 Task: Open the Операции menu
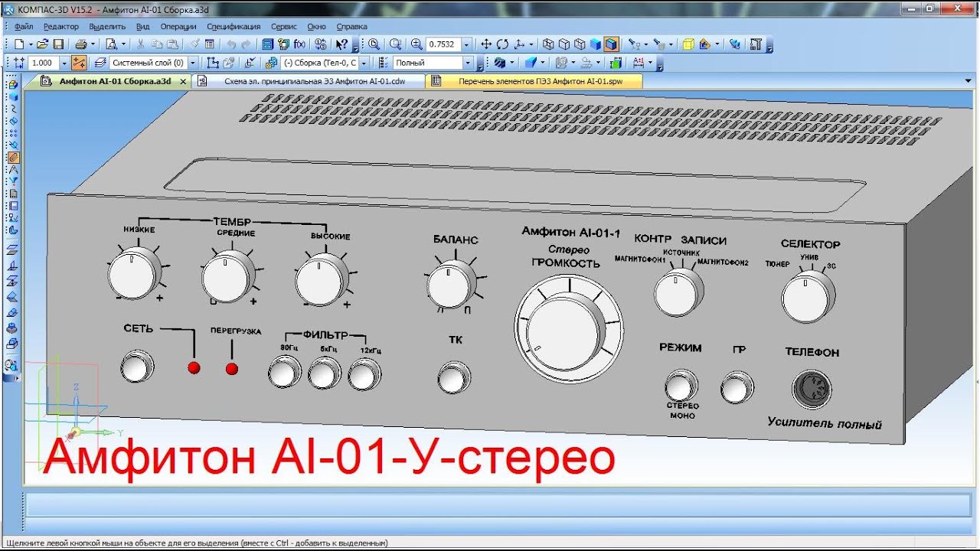[x=178, y=26]
